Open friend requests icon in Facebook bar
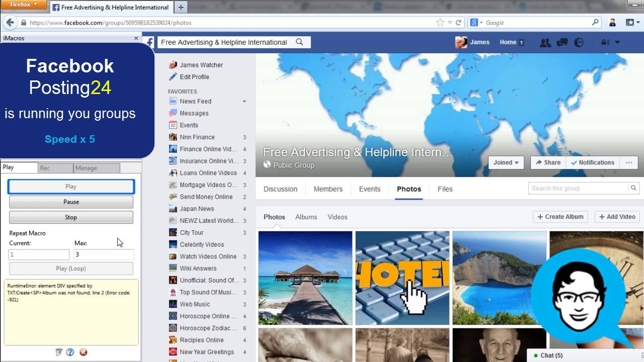 [x=545, y=43]
